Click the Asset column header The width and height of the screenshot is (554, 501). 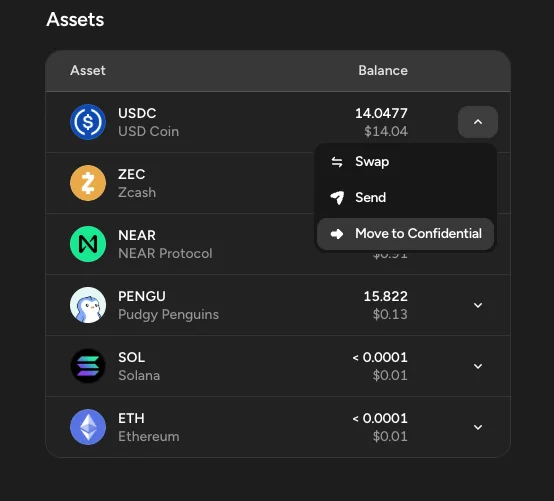pyautogui.click(x=88, y=70)
